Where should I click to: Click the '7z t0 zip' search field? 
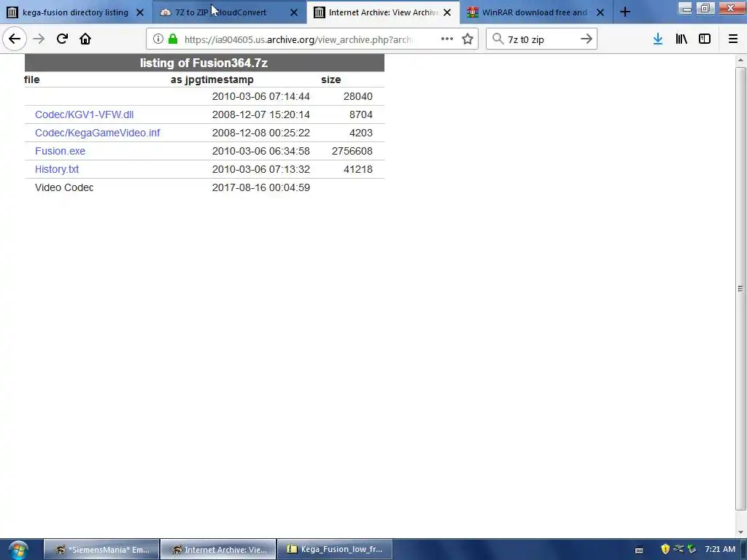pos(541,39)
